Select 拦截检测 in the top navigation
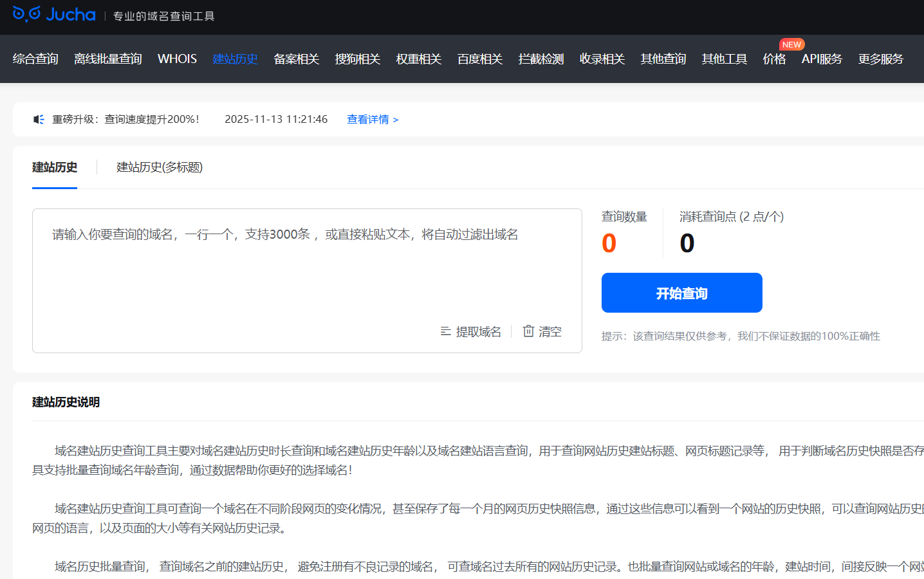 tap(541, 59)
